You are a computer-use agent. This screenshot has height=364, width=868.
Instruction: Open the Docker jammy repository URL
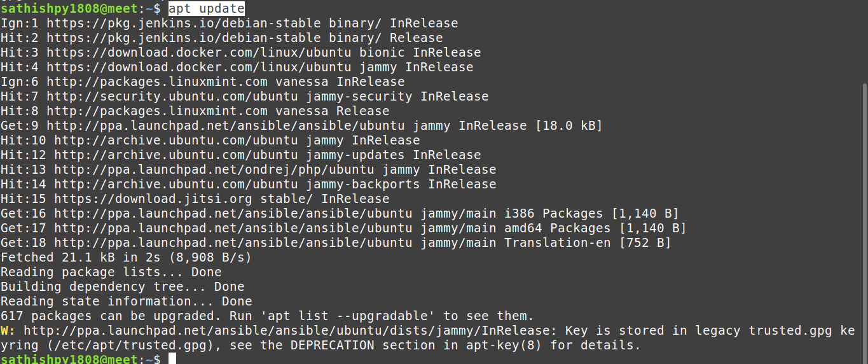click(x=198, y=67)
